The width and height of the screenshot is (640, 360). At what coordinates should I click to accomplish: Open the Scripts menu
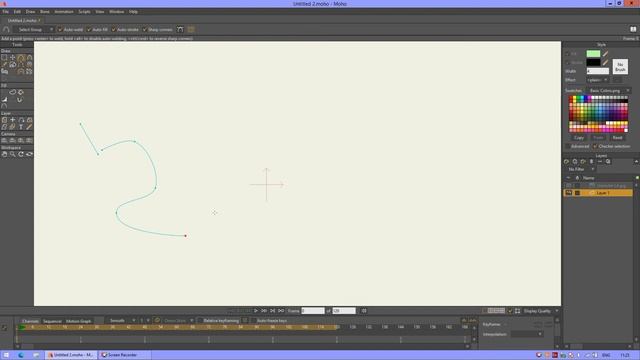click(x=84, y=12)
